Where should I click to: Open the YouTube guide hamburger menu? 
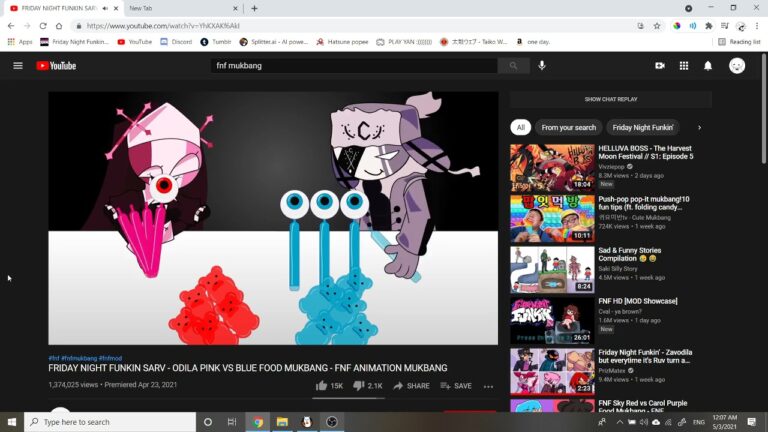pos(18,66)
